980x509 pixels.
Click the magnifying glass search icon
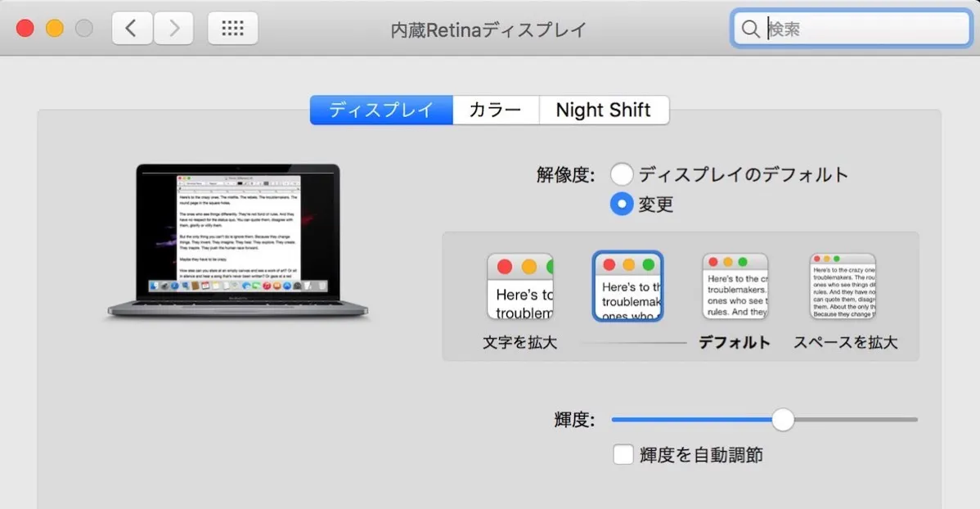750,29
